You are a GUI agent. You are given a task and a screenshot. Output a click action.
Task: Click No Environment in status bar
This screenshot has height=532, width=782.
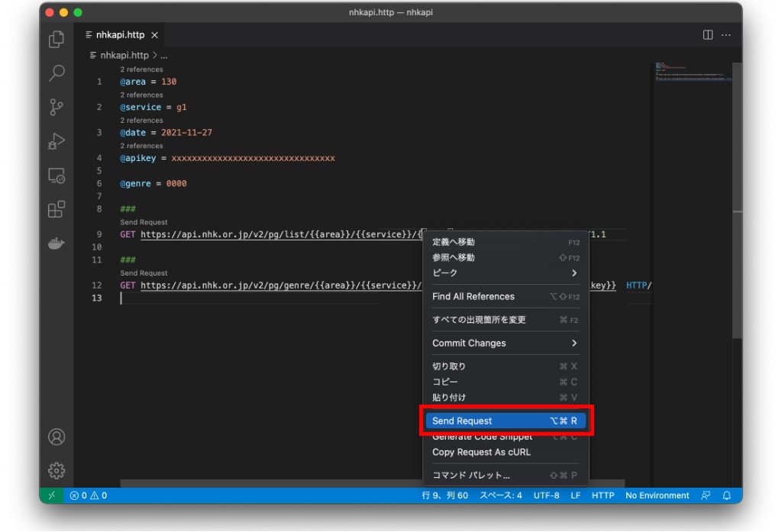point(657,495)
